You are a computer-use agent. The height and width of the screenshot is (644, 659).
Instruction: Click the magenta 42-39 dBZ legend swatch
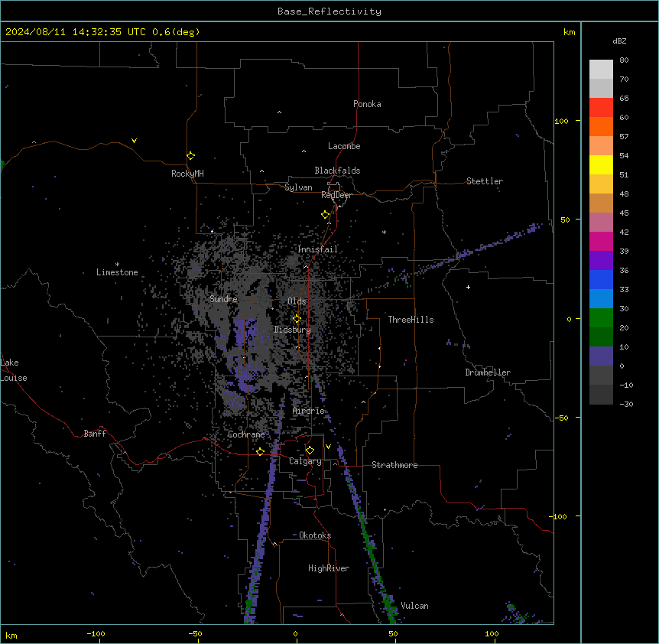pyautogui.click(x=601, y=241)
